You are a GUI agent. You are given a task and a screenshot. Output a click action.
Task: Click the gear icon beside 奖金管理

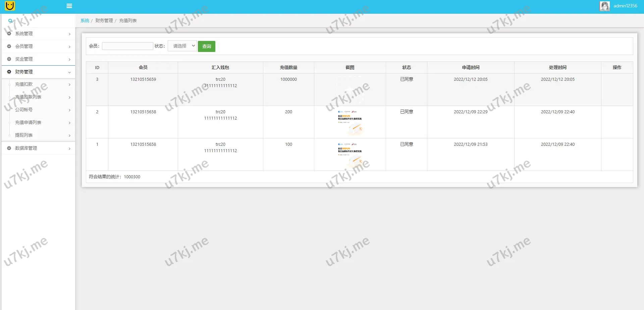(x=9, y=59)
